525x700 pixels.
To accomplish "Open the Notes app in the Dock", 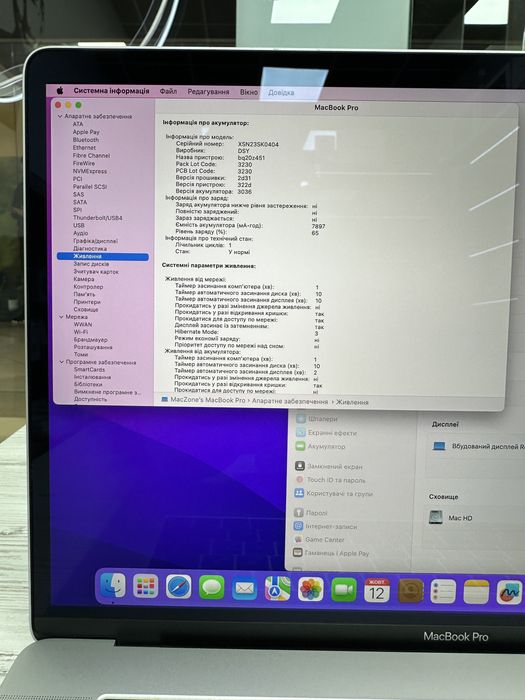I will pos(476,592).
